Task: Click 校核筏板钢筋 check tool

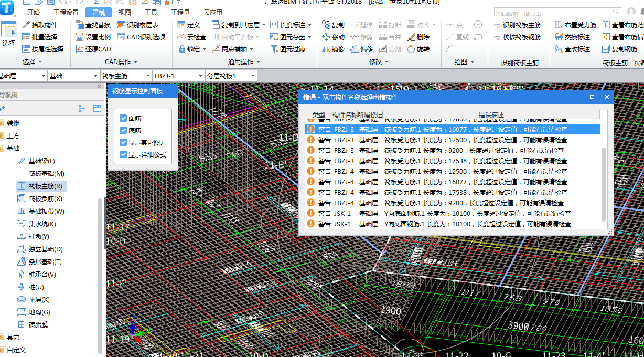Action: click(x=517, y=37)
